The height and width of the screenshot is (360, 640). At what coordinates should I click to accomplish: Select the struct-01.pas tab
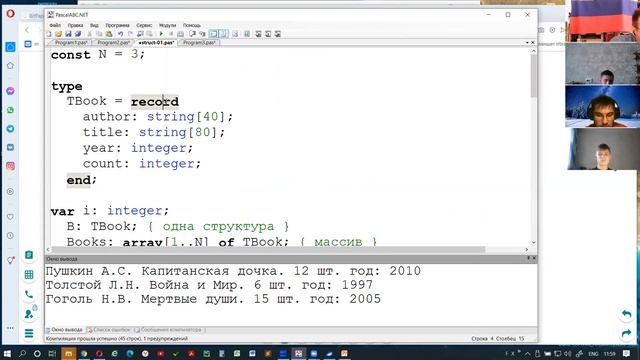tap(156, 42)
